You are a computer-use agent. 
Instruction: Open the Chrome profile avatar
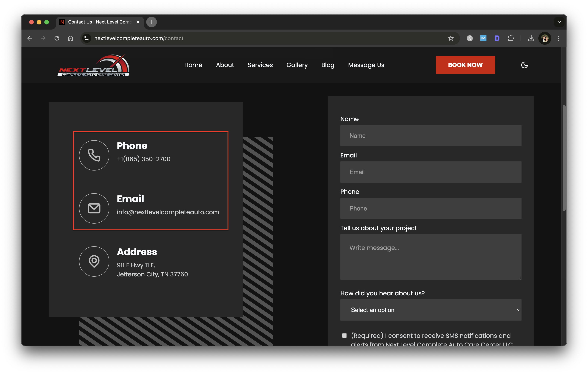(x=545, y=38)
